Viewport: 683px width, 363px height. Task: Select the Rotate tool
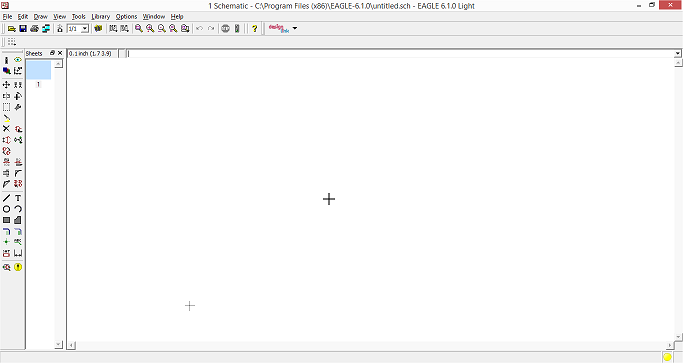[18, 96]
